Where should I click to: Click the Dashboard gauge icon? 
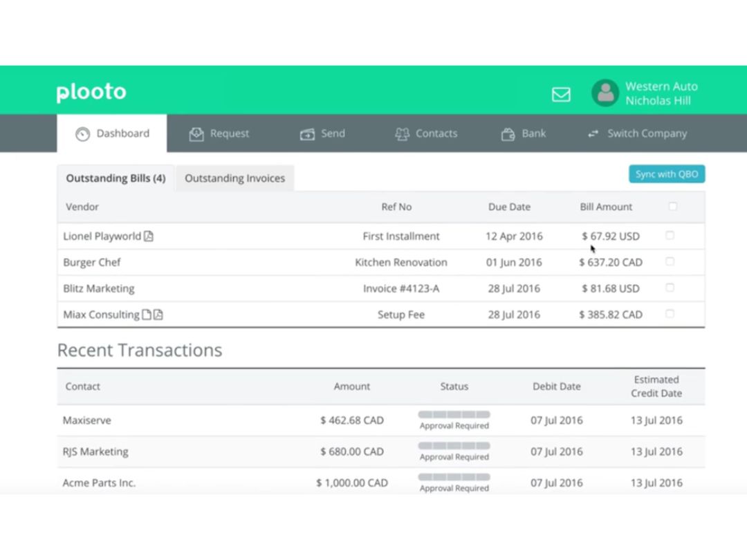coord(82,134)
